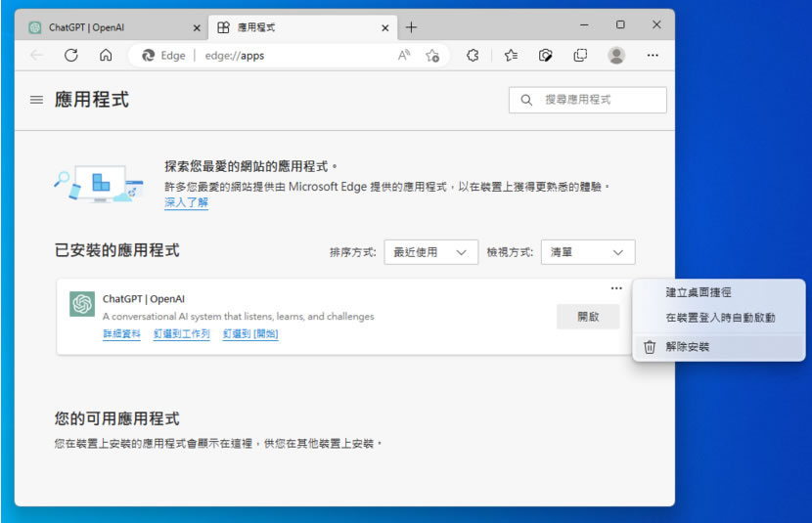
Task: Open Browser essentials icon
Action: 545,55
